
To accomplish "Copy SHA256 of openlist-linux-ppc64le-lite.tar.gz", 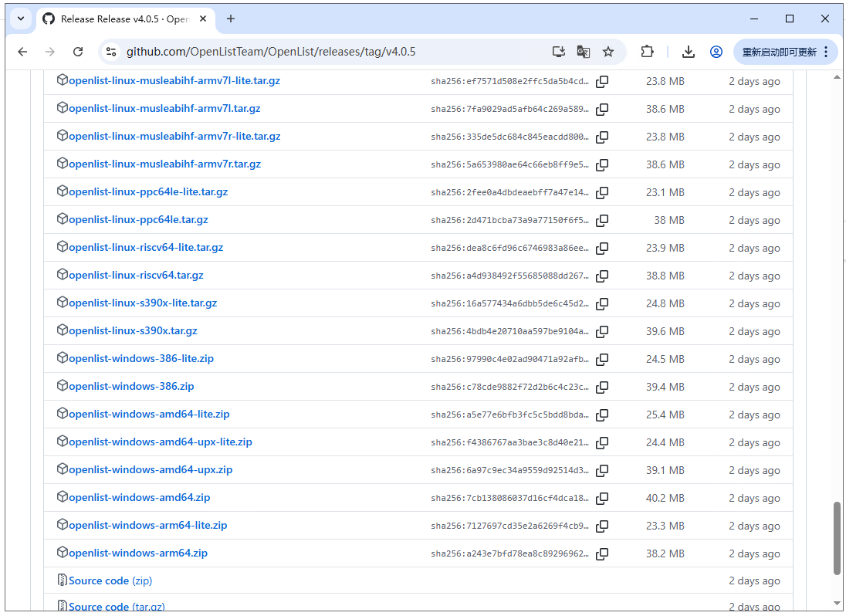I will pyautogui.click(x=602, y=192).
